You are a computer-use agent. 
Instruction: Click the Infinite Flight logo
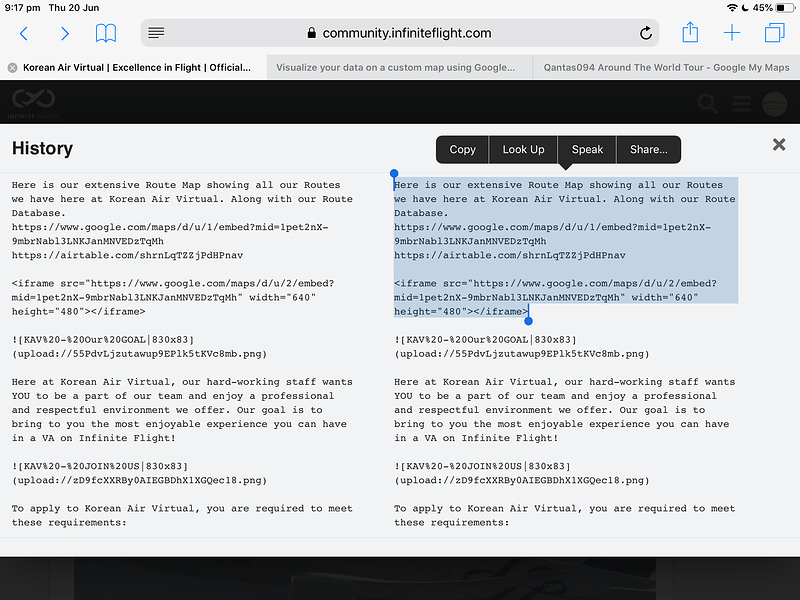[34, 103]
